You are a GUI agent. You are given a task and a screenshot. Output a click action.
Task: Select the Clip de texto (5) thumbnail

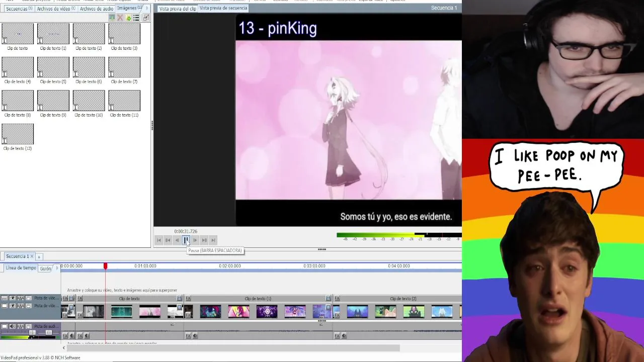coord(53,67)
